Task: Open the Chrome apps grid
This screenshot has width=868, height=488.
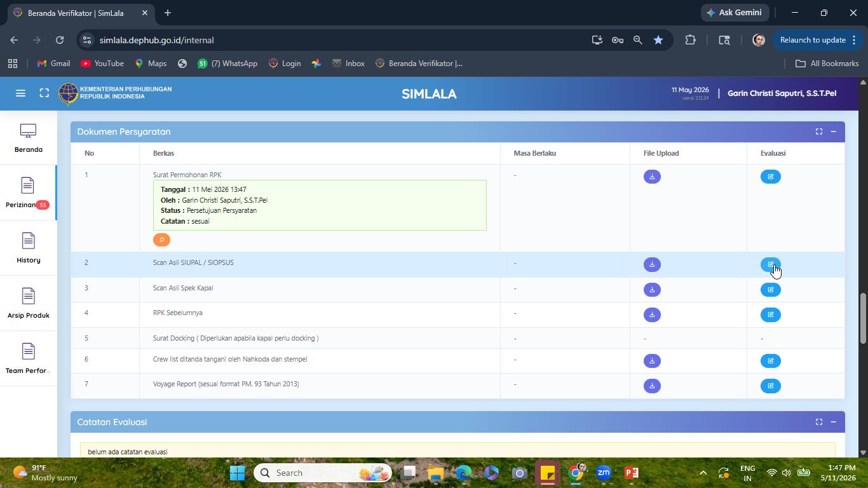Action: (x=13, y=64)
